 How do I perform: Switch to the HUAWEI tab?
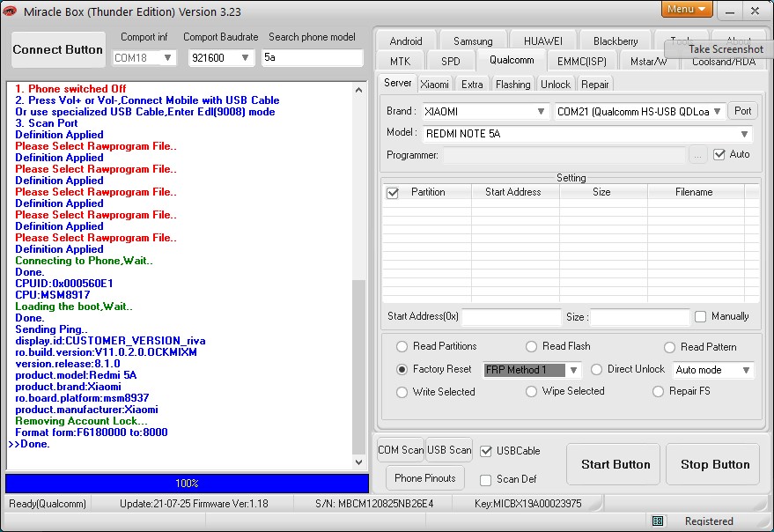click(542, 41)
